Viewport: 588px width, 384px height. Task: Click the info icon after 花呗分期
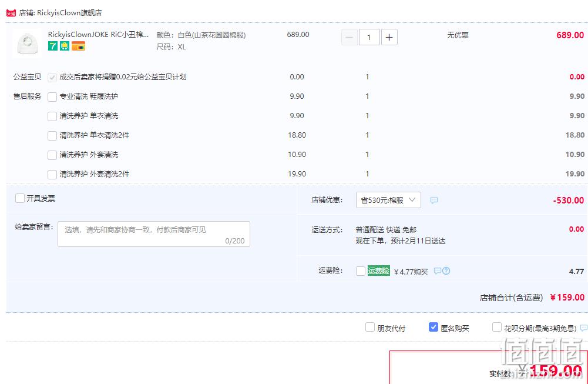(583, 328)
